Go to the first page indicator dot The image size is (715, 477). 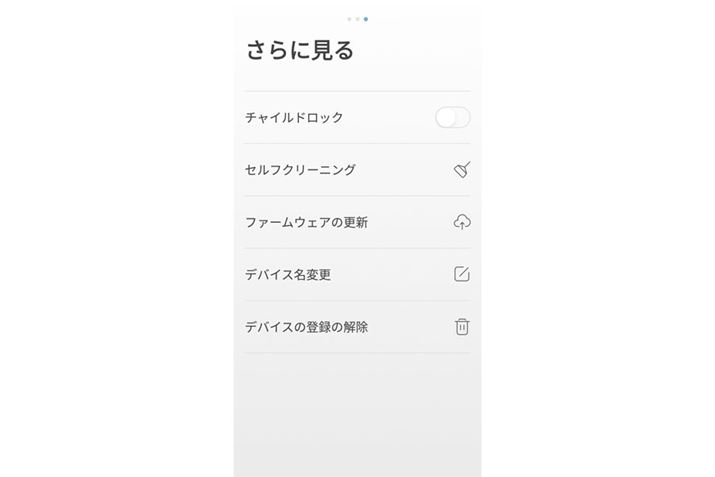click(349, 19)
